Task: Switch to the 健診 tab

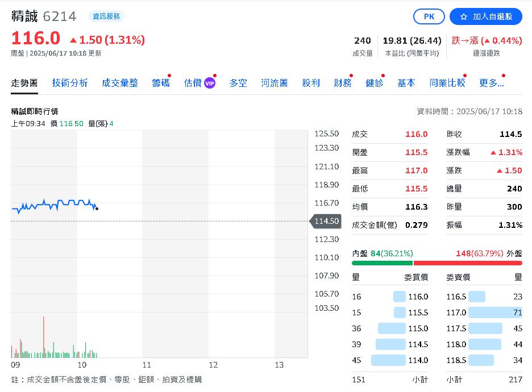Action: pyautogui.click(x=375, y=83)
